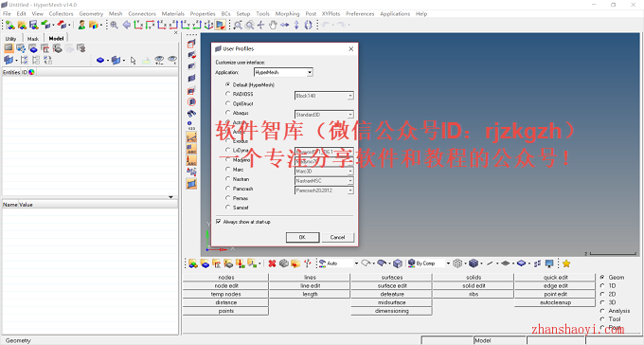644x345 pixels.
Task: Click the rainbow color wheel beside Entities ID
Action: point(31,72)
